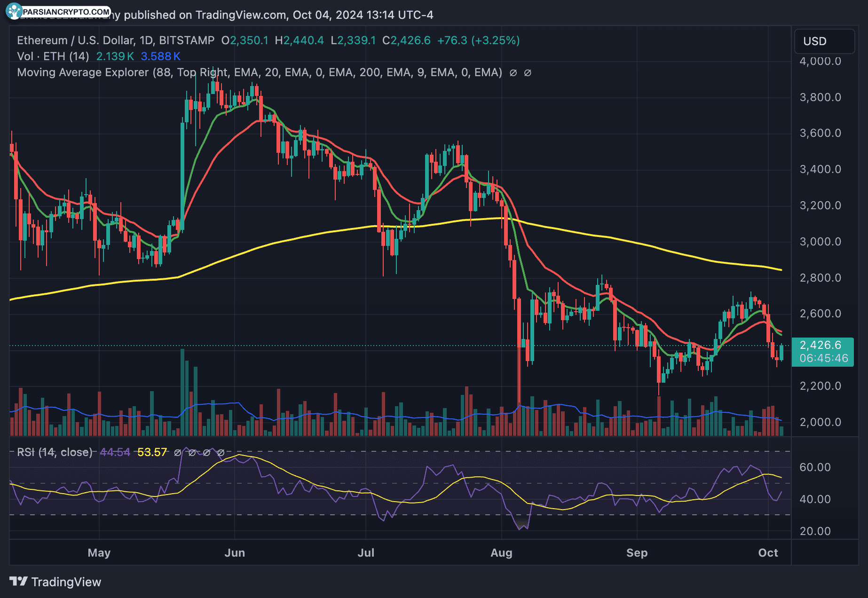This screenshot has width=868, height=598.
Task: Click the 3,000.0 price axis label
Action: [821, 242]
